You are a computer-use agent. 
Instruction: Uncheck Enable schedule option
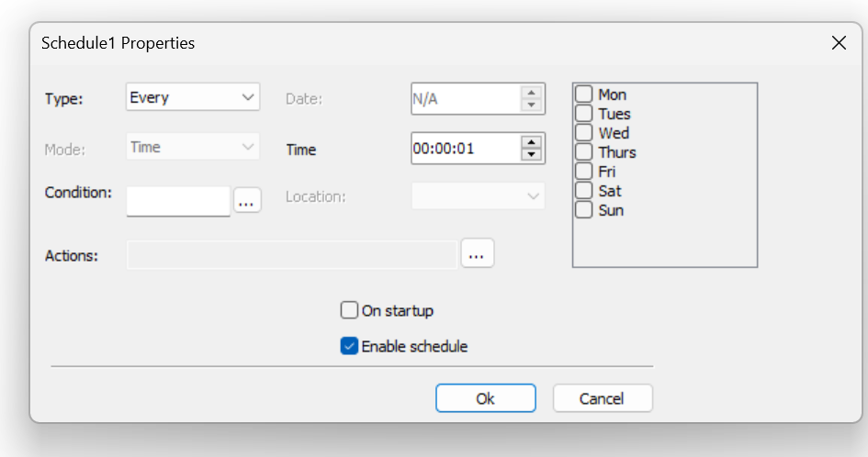(349, 346)
